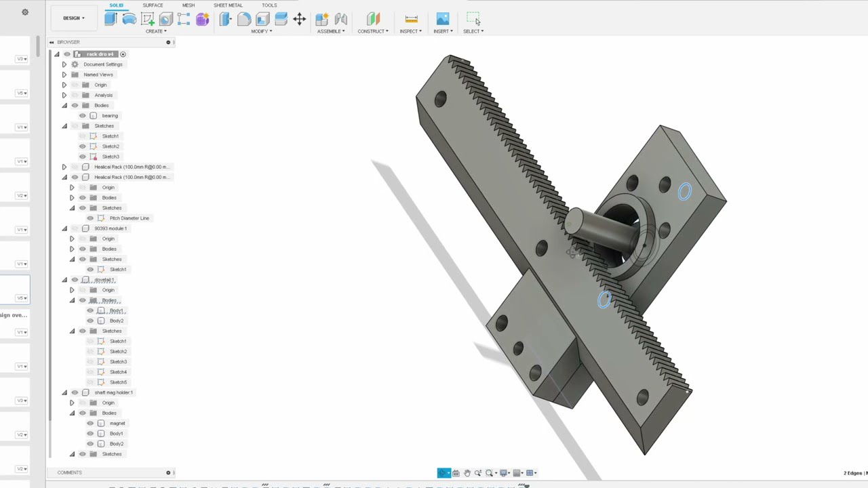Select Pitch Diameter Line tree item
The width and height of the screenshot is (868, 488).
(130, 218)
